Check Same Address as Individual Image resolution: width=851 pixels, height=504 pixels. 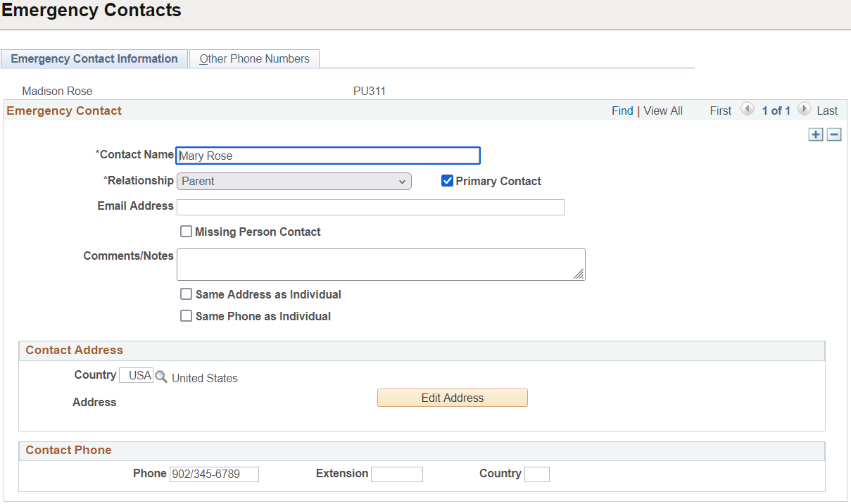coord(187,294)
